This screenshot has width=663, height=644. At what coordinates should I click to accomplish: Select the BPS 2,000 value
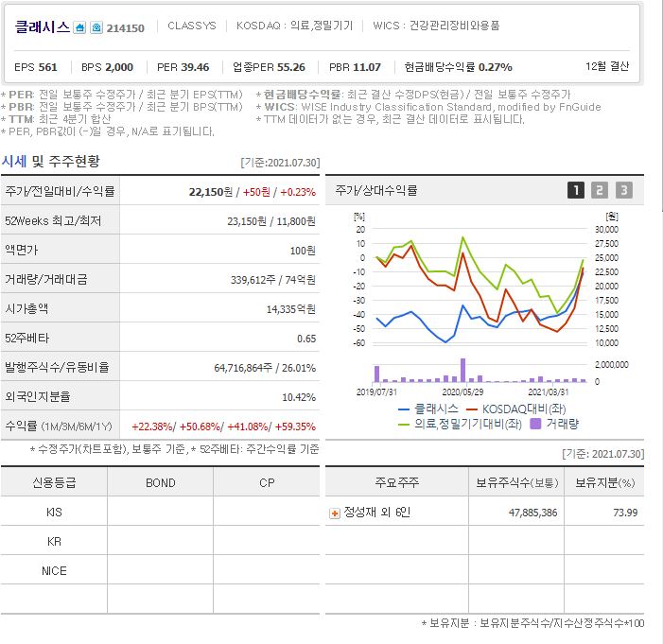[108, 67]
